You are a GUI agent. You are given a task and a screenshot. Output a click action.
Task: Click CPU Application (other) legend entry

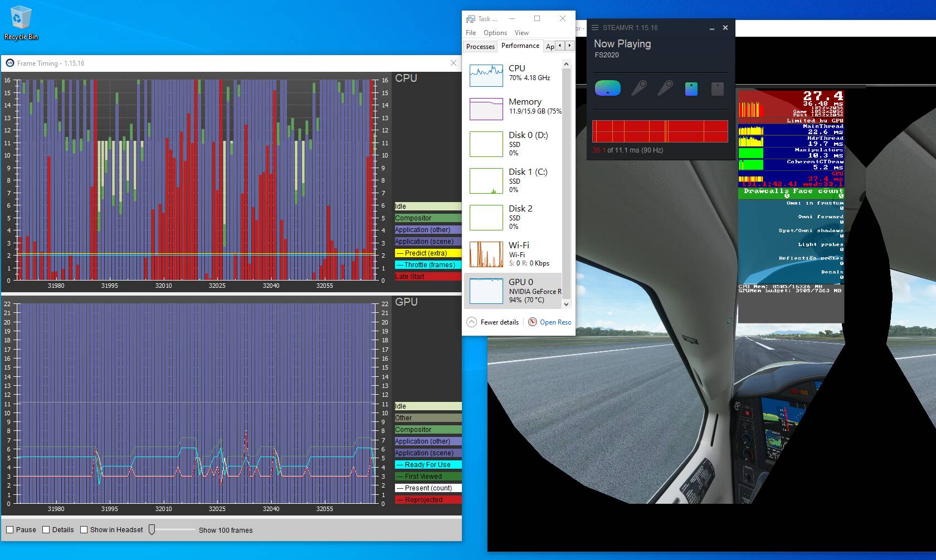[428, 230]
